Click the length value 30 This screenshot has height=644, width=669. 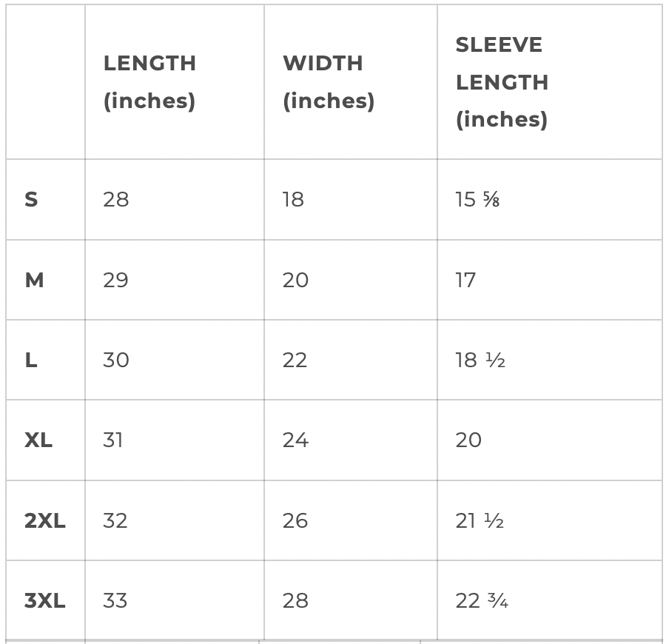[116, 360]
